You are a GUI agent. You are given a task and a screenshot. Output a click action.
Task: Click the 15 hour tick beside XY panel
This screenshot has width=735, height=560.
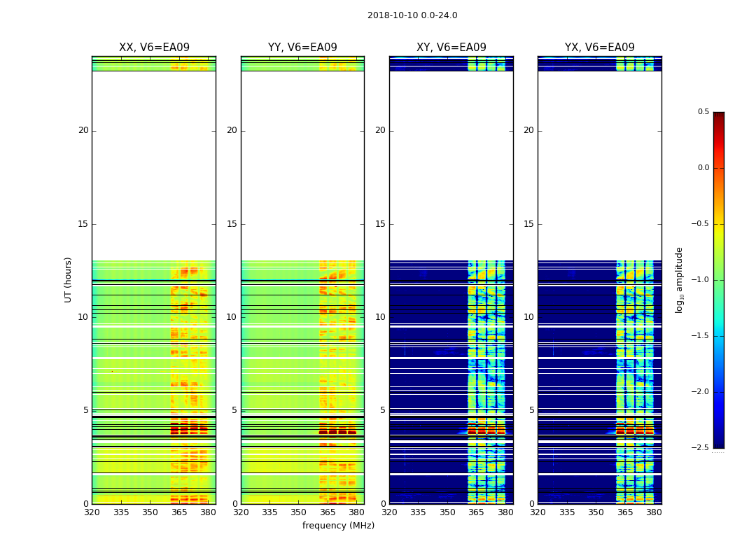point(380,224)
